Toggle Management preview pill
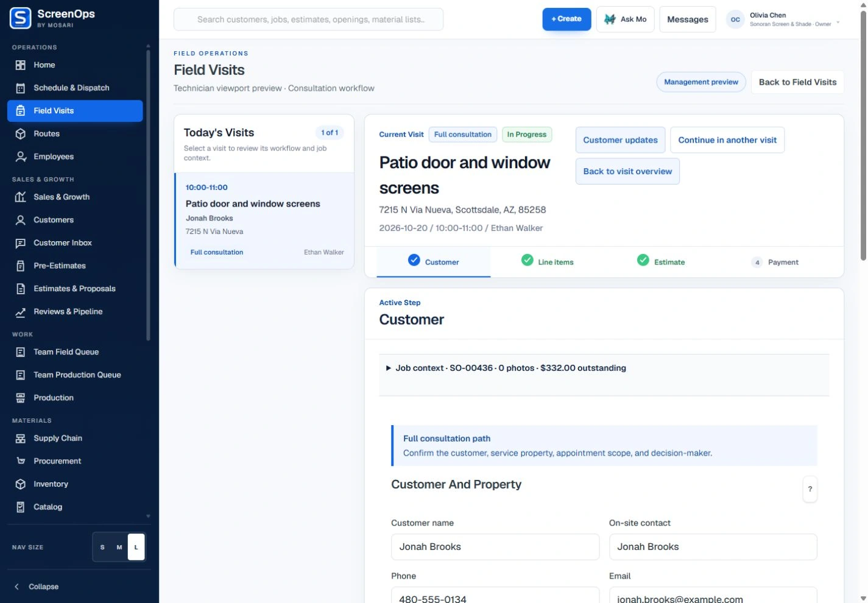Image resolution: width=868 pixels, height=603 pixels. 701,82
